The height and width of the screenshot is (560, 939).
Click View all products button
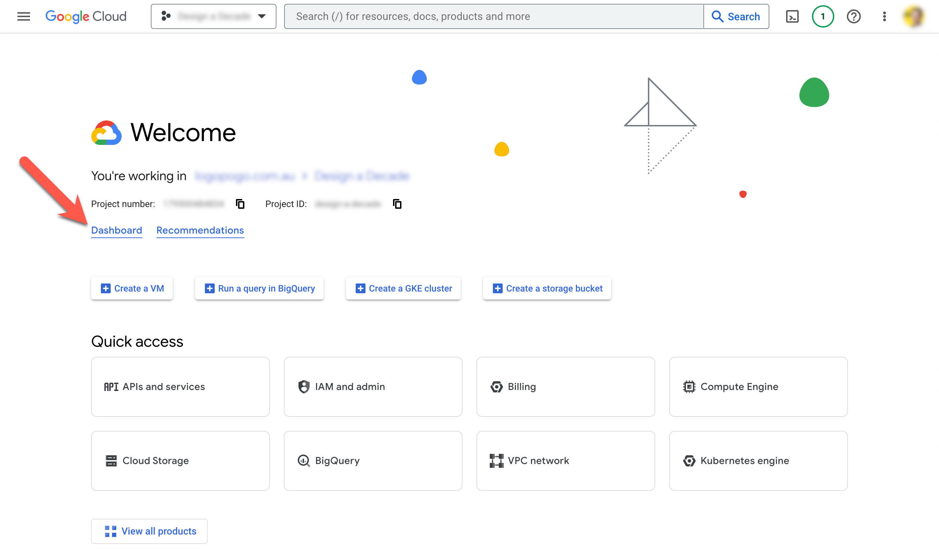(149, 531)
